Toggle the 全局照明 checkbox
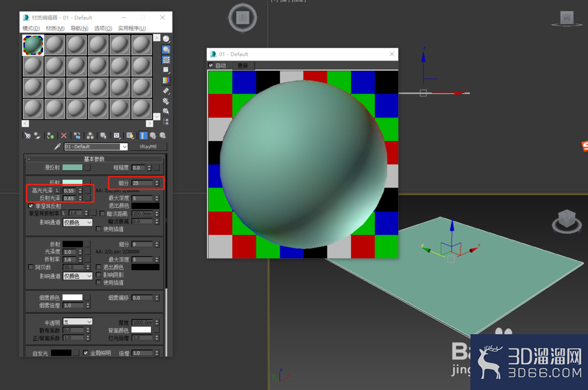Viewport: 588px width, 390px height. tap(85, 353)
